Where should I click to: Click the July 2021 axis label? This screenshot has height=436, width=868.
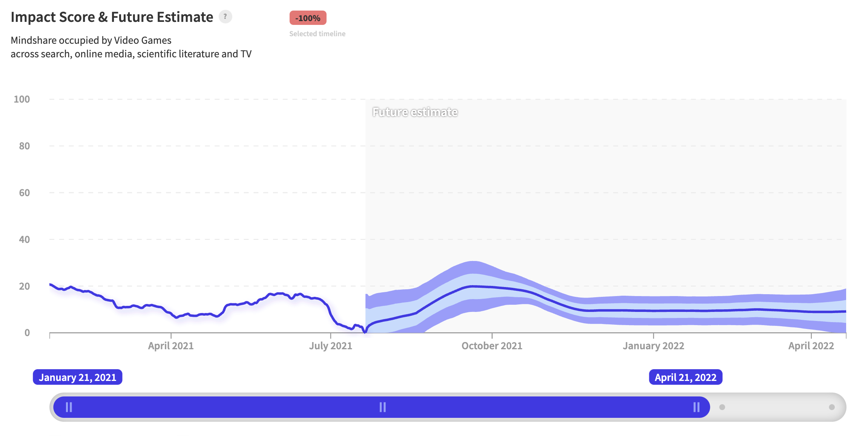[330, 345]
